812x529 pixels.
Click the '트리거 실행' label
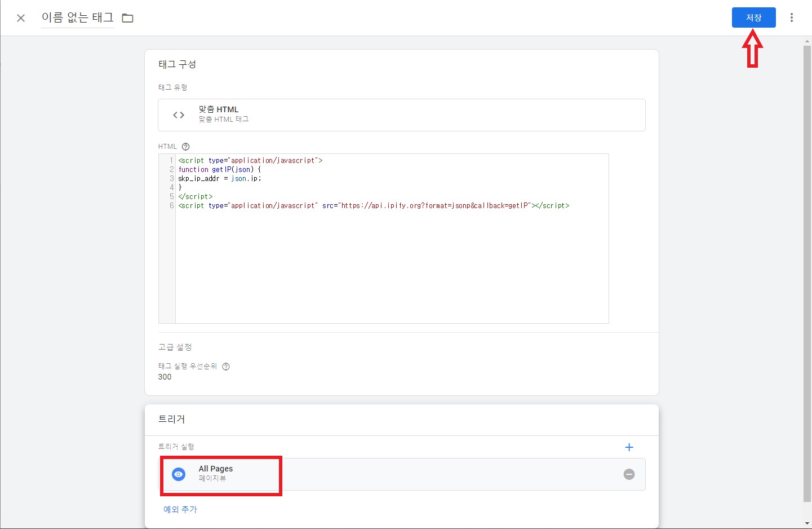(x=176, y=447)
